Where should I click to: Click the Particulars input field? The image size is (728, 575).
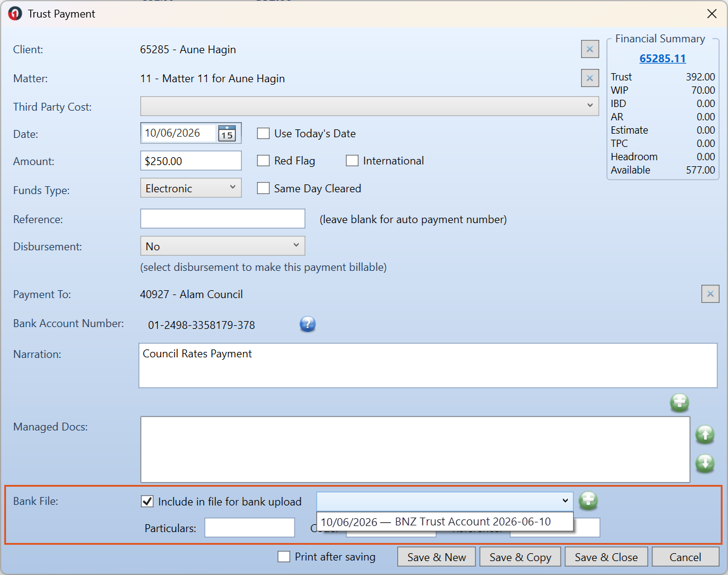tap(250, 528)
